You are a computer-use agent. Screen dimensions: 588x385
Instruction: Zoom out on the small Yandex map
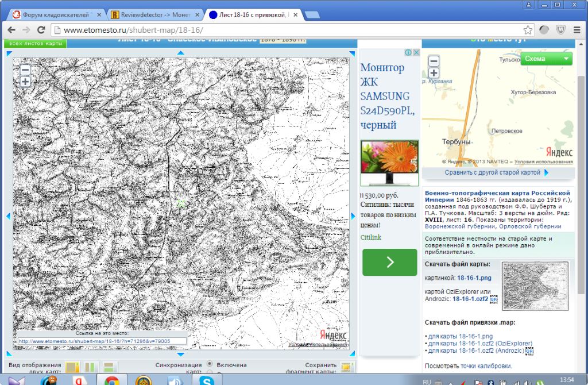pyautogui.click(x=434, y=61)
